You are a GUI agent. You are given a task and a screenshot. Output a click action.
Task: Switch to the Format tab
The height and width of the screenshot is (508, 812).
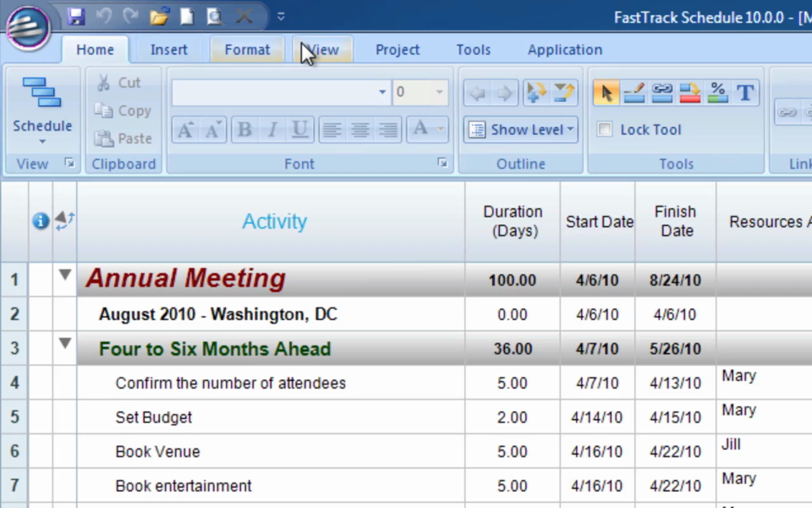(x=247, y=50)
